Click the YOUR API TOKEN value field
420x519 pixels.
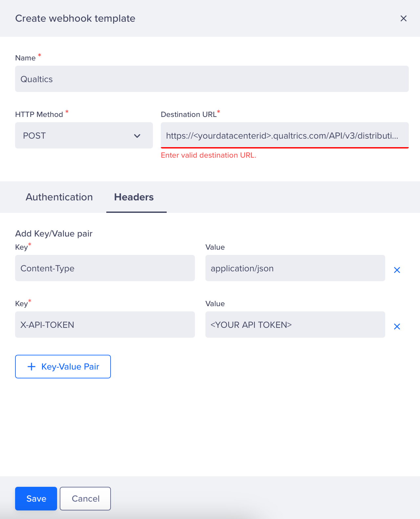tap(295, 325)
